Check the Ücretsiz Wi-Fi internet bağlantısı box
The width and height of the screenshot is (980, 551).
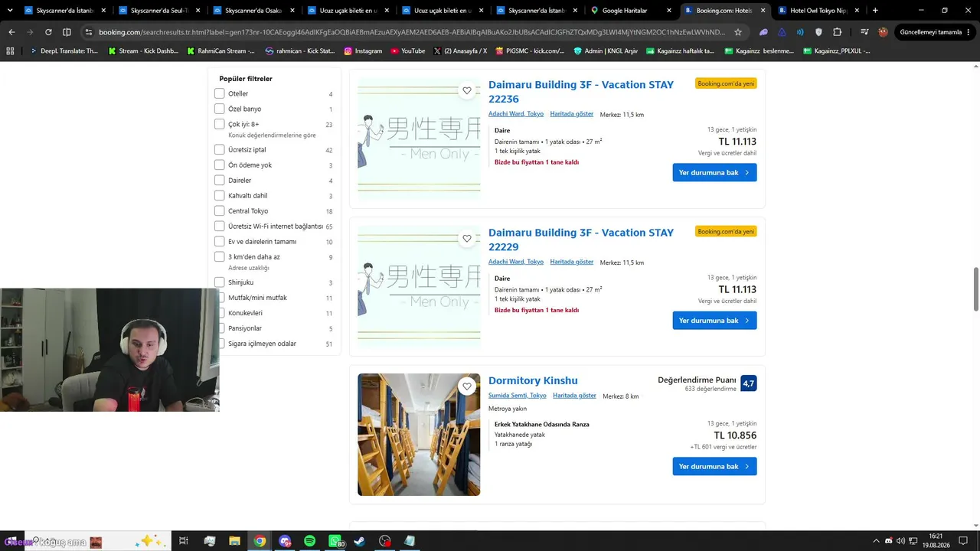[220, 226]
